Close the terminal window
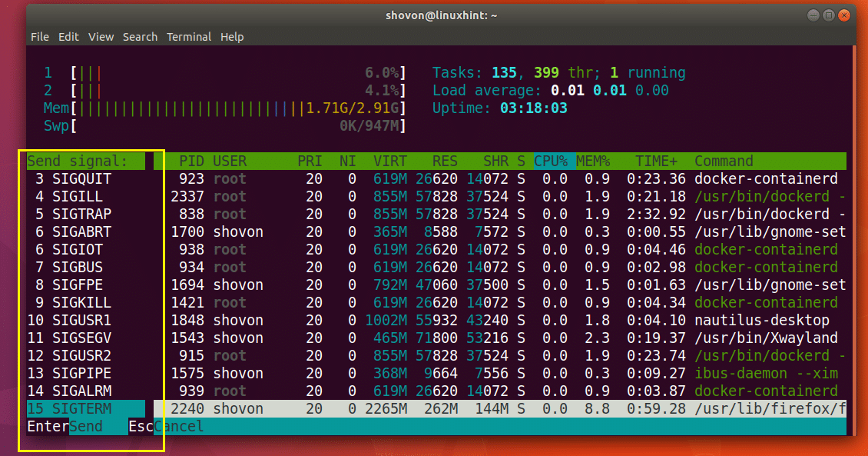Image resolution: width=868 pixels, height=456 pixels. (843, 15)
